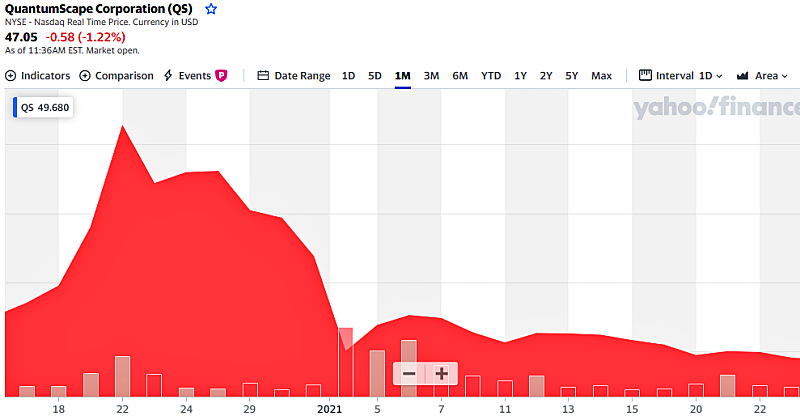The width and height of the screenshot is (800, 419).
Task: Select the Max time range
Action: (x=601, y=76)
